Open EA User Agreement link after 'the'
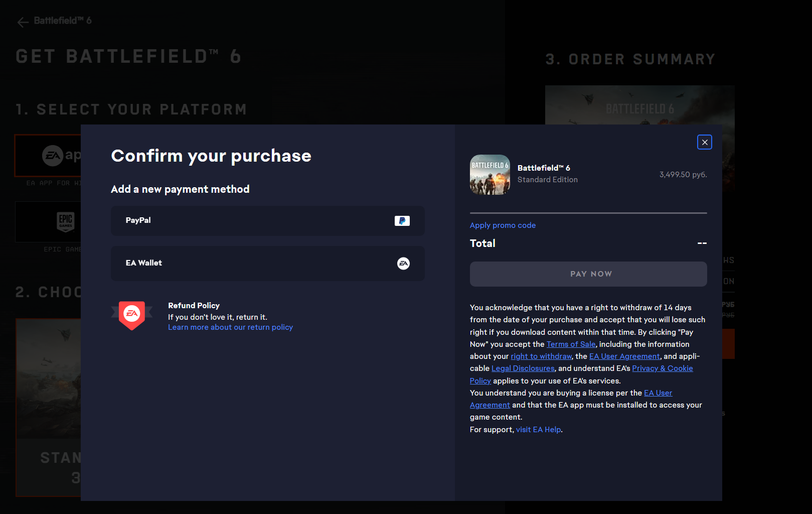 pyautogui.click(x=624, y=356)
